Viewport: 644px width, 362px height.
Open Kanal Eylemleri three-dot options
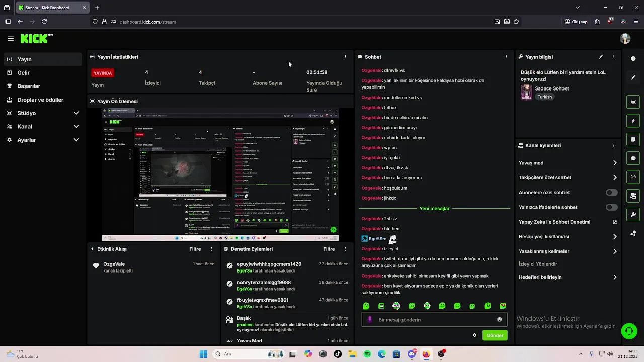pyautogui.click(x=613, y=145)
